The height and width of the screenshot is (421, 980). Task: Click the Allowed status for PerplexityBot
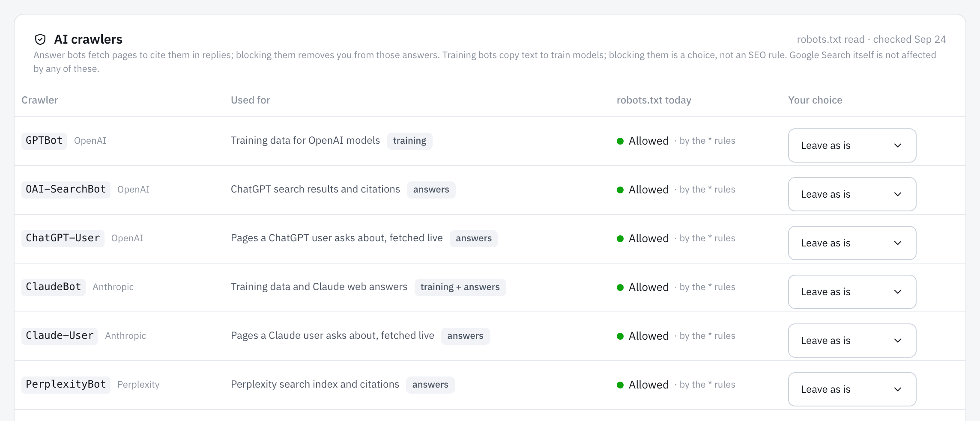click(648, 385)
